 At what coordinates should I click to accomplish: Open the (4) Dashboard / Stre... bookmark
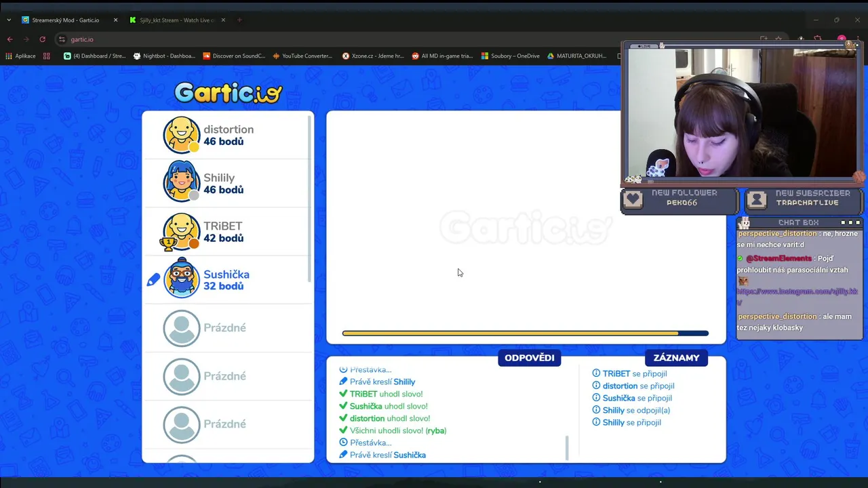click(x=95, y=56)
